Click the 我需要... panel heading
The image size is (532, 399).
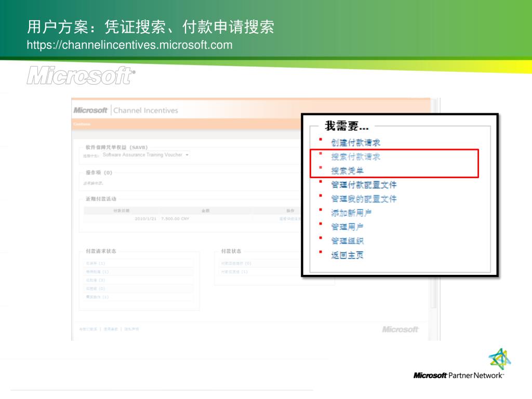tap(347, 126)
